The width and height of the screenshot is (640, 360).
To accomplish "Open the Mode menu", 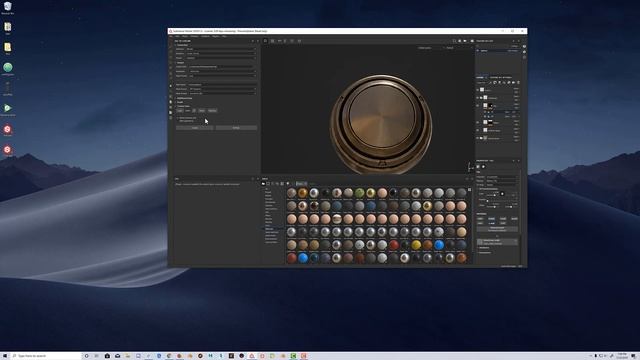I will click(x=185, y=36).
